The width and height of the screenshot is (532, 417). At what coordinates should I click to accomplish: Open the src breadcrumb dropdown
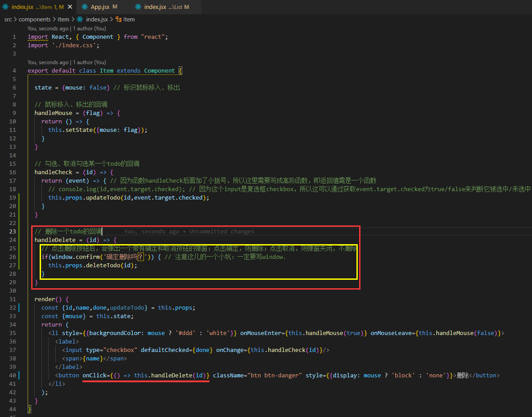8,19
